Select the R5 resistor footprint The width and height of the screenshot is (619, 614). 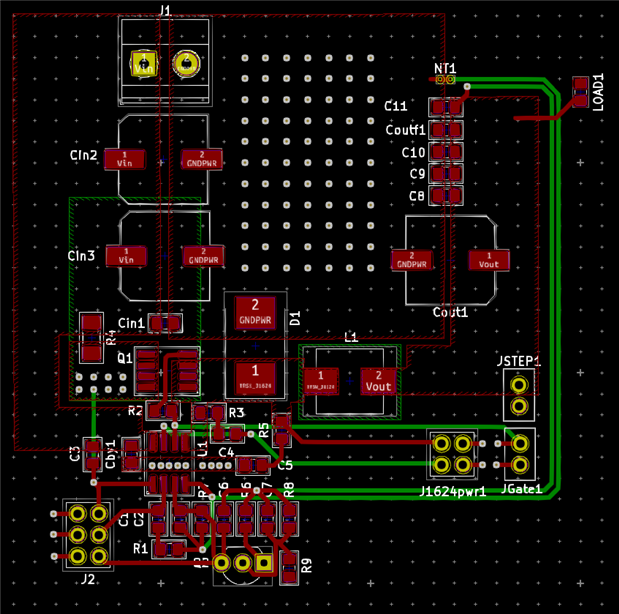pyautogui.click(x=281, y=430)
